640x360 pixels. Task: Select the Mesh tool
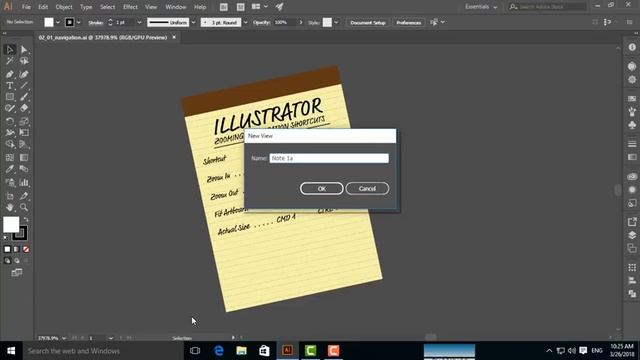click(x=10, y=158)
